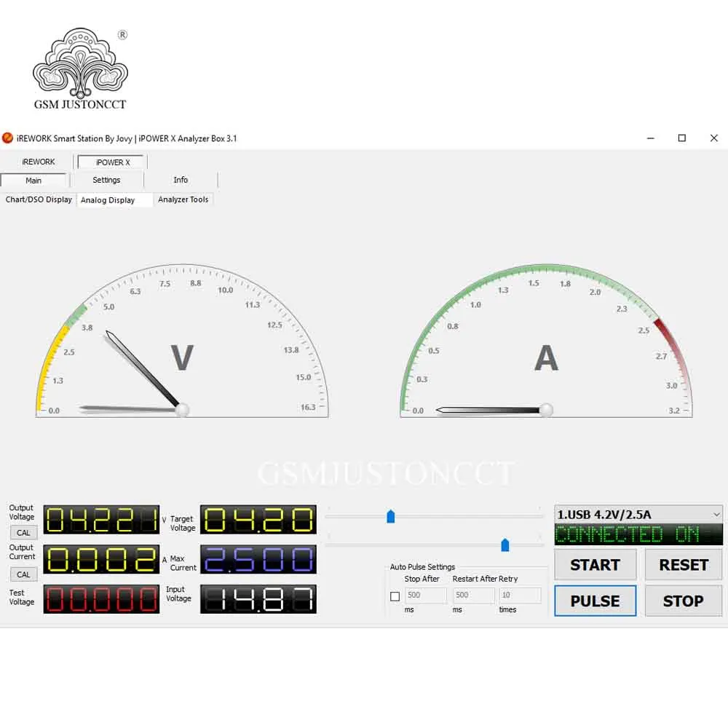
Task: Click the target voltage slider handle
Action: coord(391,516)
